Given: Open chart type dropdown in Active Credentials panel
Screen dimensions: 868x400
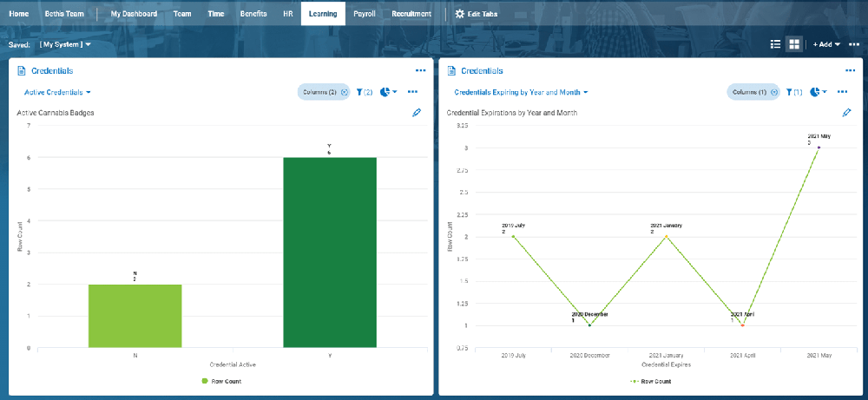Looking at the screenshot, I should (388, 92).
